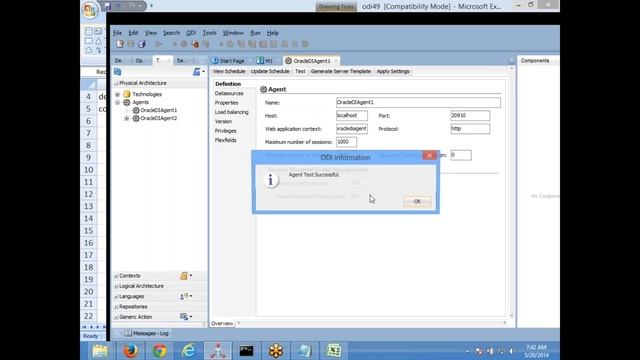Open the Search menu

(171, 33)
